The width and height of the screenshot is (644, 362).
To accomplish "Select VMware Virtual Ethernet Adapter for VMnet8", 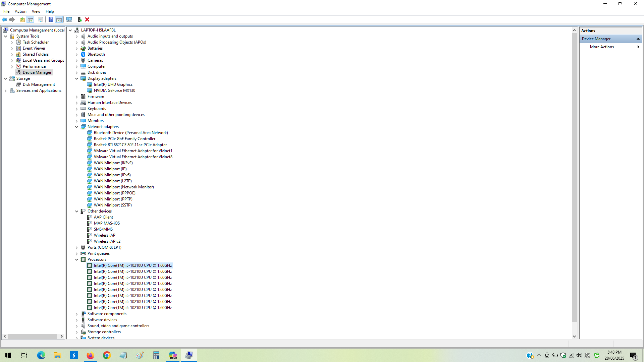I will pyautogui.click(x=133, y=157).
